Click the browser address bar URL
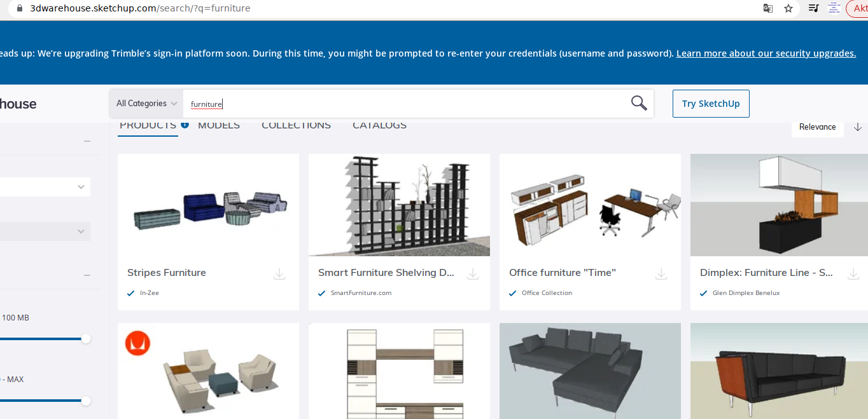This screenshot has height=419, width=868. click(140, 8)
